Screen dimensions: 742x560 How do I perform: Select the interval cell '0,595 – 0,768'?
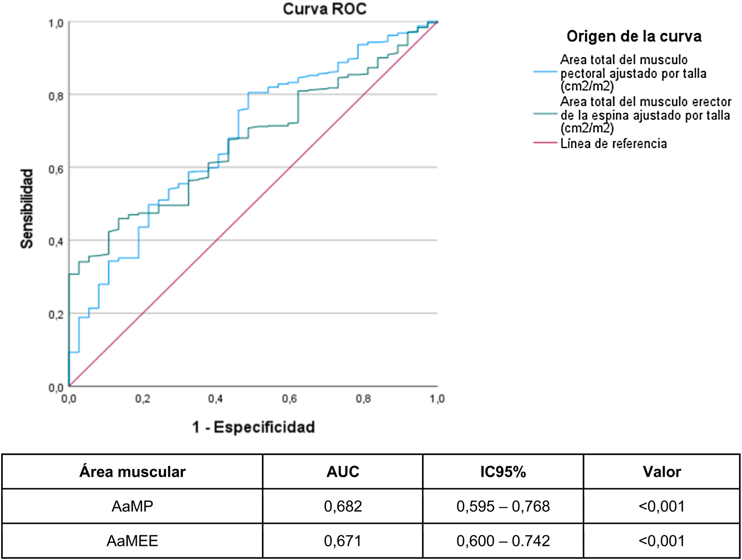[503, 506]
